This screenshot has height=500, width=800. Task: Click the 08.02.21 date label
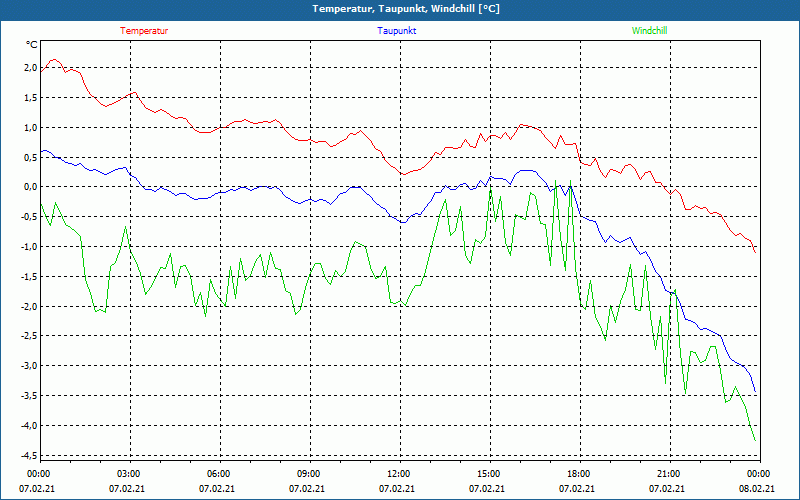click(757, 488)
